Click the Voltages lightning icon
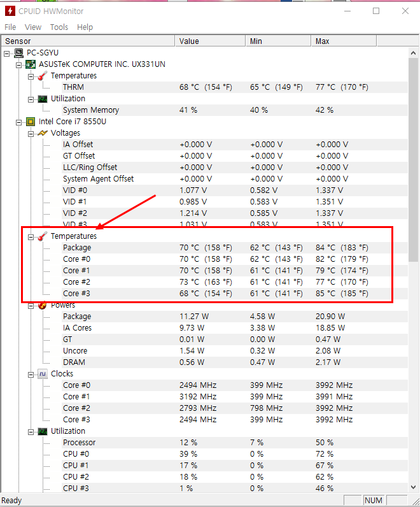This screenshot has height=507, width=420. pyautogui.click(x=43, y=133)
